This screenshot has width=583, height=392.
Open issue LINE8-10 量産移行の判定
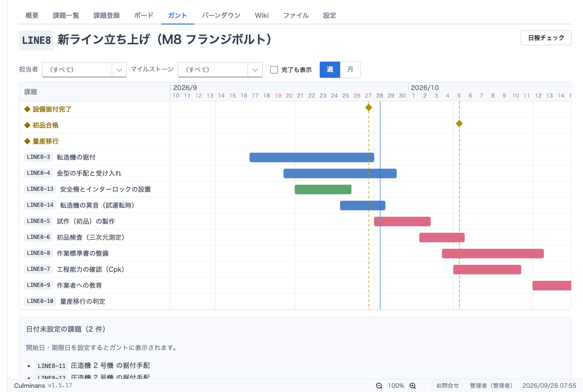65,301
